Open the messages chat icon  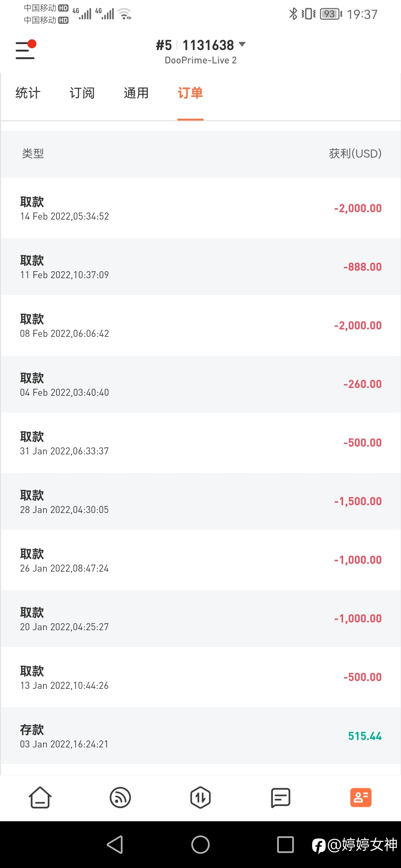click(281, 798)
